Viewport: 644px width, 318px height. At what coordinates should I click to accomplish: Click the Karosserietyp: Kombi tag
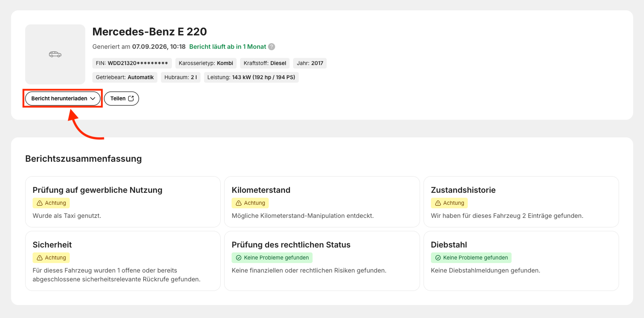coord(206,63)
